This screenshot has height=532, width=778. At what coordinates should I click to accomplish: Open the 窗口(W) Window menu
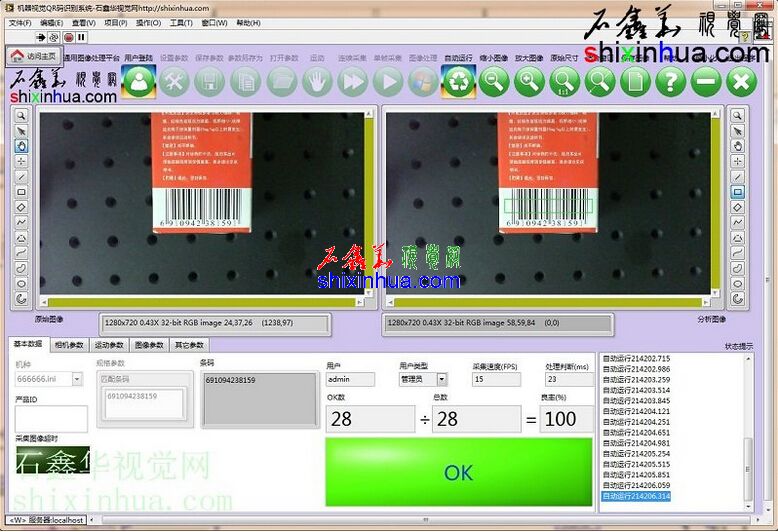coord(214,23)
